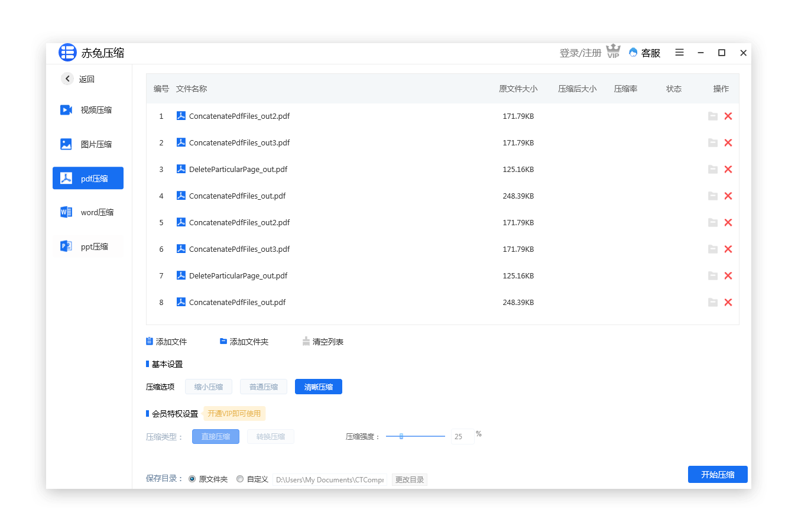798x532 pixels.
Task: Click 压缩后大小 column header
Action: click(578, 89)
